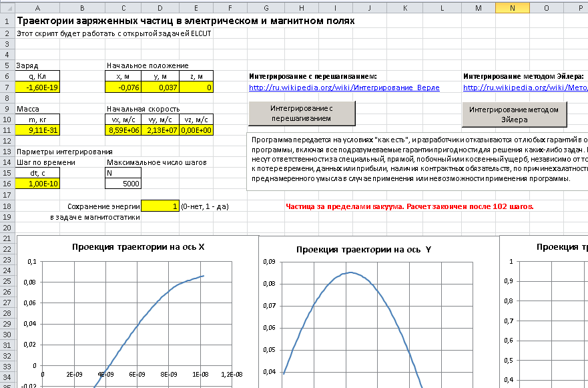Select row header 18

pyautogui.click(x=7, y=206)
